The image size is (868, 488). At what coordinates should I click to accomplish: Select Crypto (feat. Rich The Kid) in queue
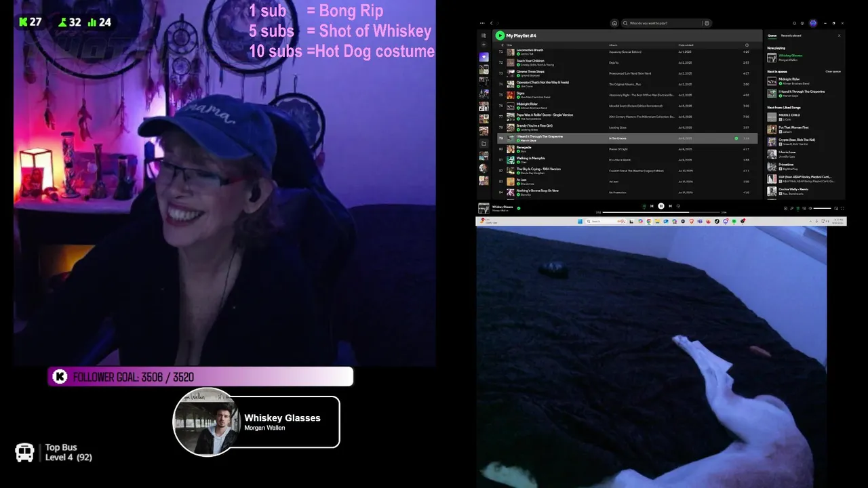pyautogui.click(x=797, y=140)
